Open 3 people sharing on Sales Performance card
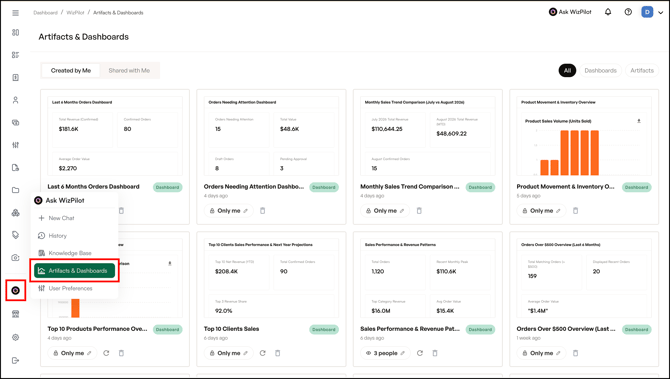The width and height of the screenshot is (670, 379). point(385,353)
